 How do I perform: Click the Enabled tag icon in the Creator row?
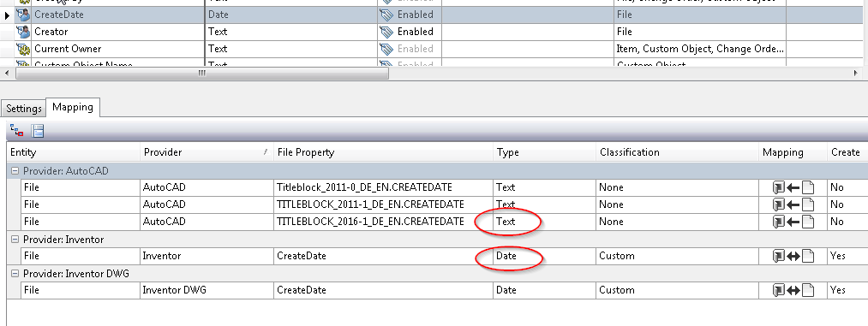coord(386,32)
